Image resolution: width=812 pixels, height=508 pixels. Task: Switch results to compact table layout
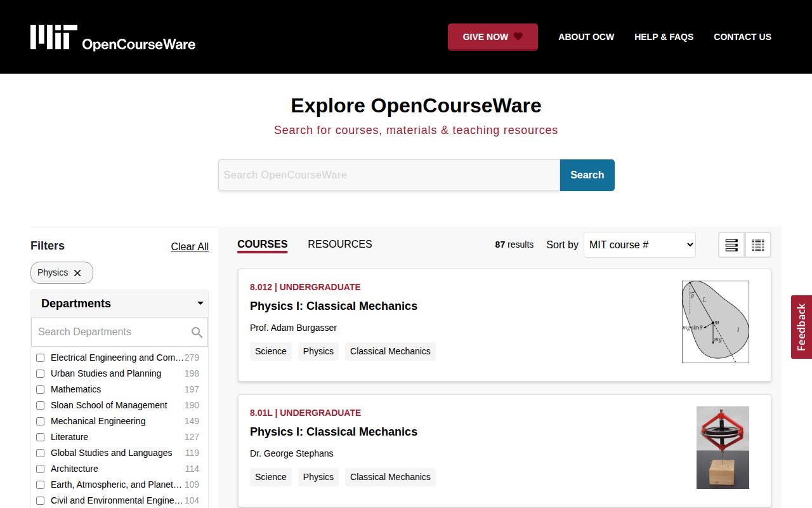tap(758, 244)
